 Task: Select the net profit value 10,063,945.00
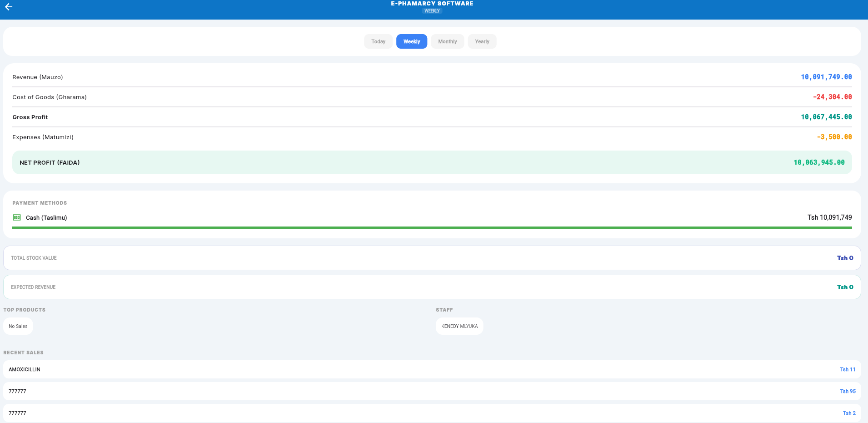[x=819, y=162]
